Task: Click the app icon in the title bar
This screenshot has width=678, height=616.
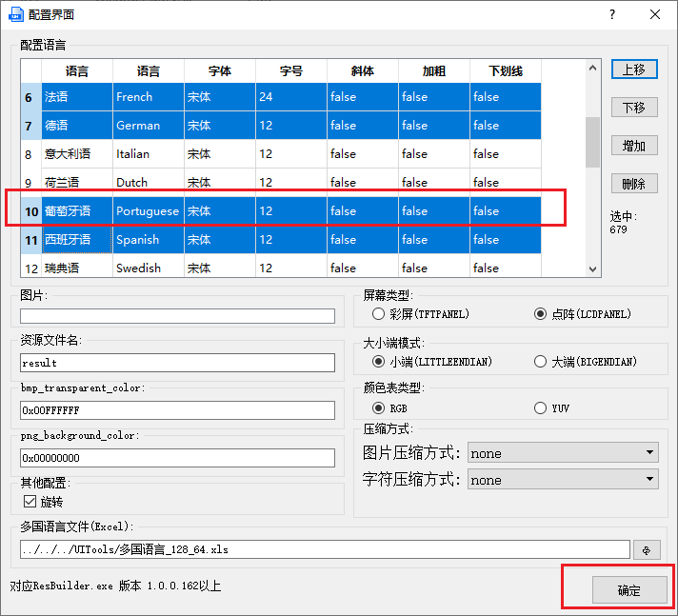Action: coord(16,14)
